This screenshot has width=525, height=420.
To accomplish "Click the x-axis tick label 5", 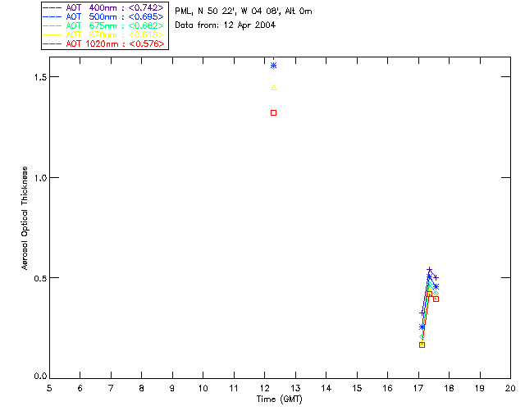I will click(49, 388).
